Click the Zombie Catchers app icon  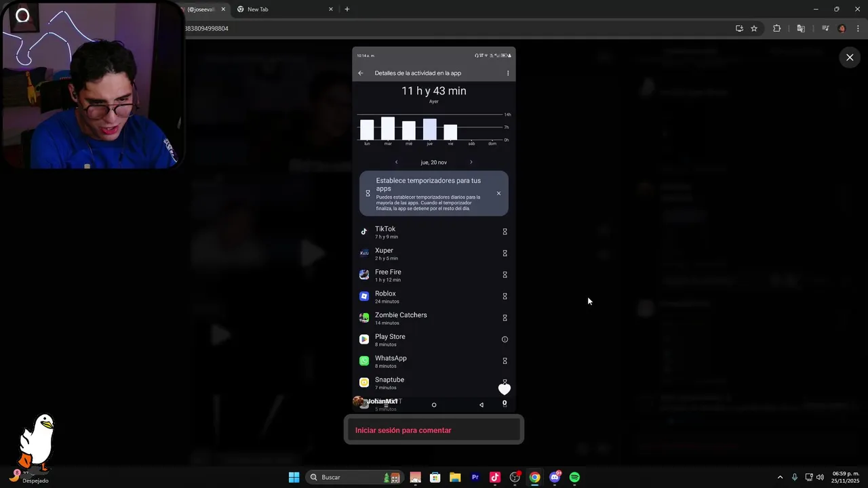(364, 318)
